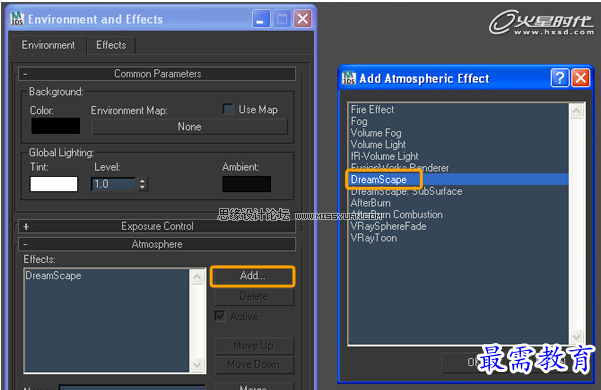Click scroll up arrow in Add dialog list
Viewport: 601px width, 390px height.
tap(576, 111)
